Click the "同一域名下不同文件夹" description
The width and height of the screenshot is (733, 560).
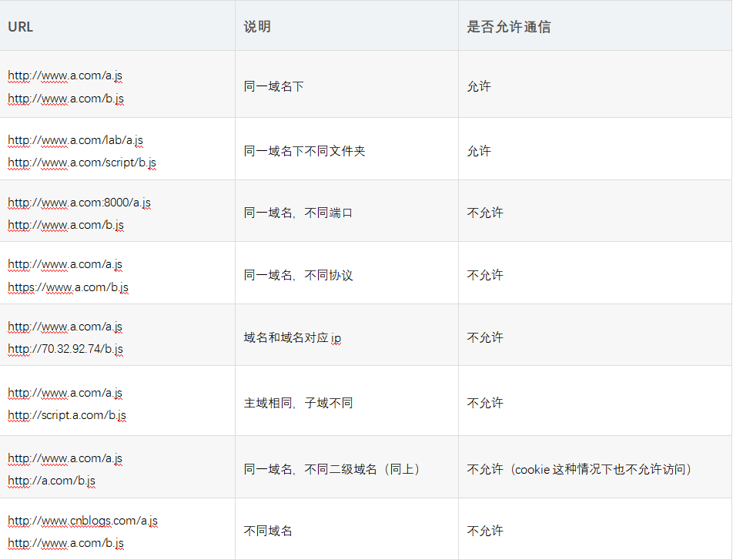click(x=304, y=151)
